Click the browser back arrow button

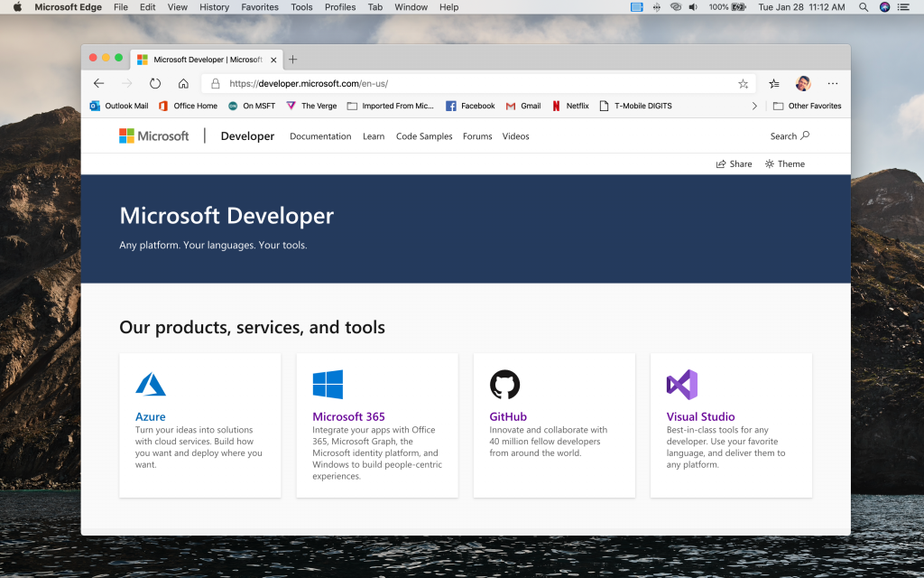tap(99, 83)
